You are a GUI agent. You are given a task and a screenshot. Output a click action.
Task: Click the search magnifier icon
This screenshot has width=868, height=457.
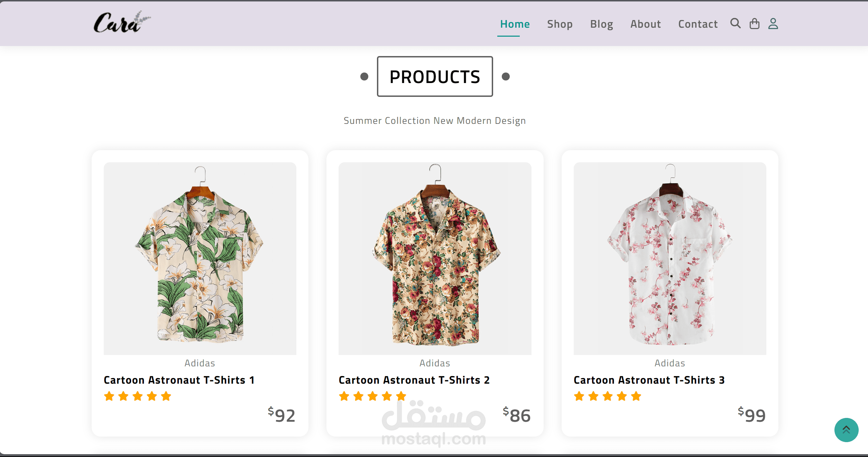(x=735, y=24)
